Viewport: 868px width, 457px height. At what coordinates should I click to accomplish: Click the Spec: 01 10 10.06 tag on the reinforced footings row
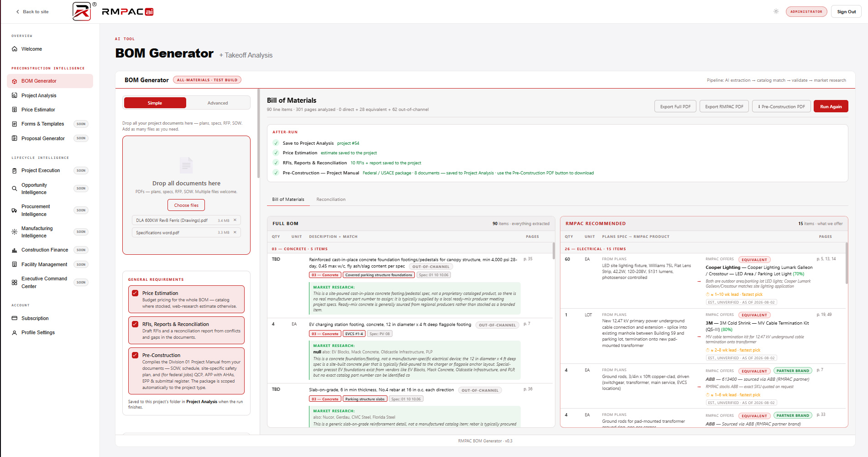tap(434, 275)
